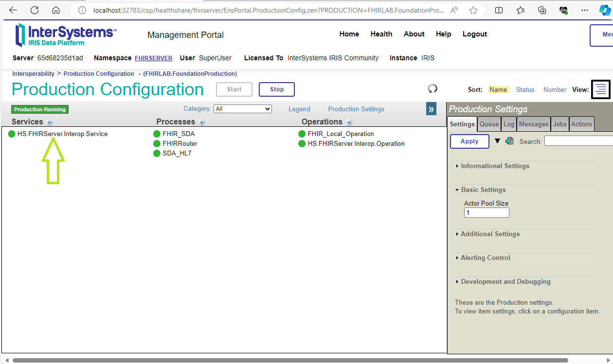Switch to the Queue tab
This screenshot has width=613, height=364.
click(489, 124)
